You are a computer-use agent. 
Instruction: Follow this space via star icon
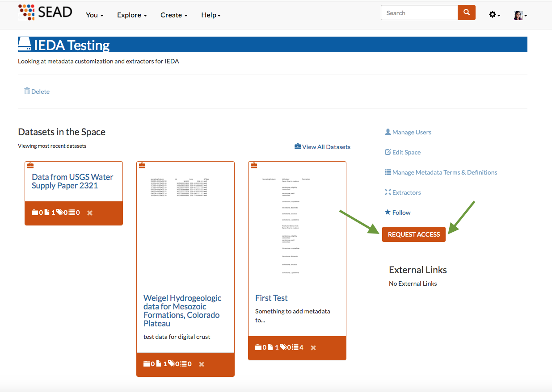pyautogui.click(x=388, y=213)
